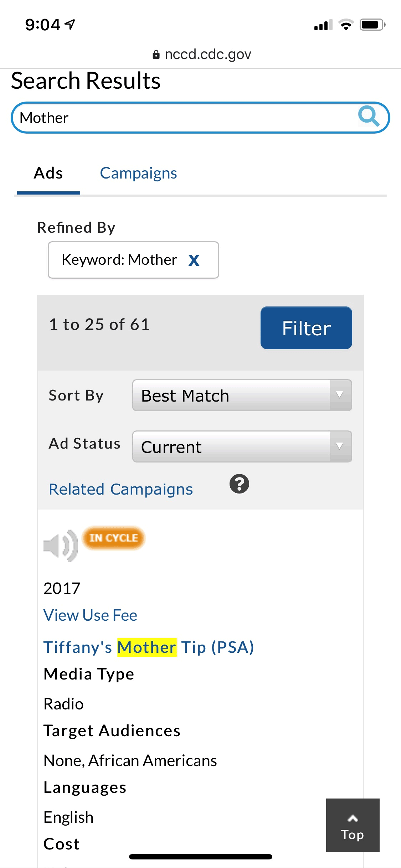Tap the radio speaker audio icon
This screenshot has height=868, width=401.
[x=60, y=546]
